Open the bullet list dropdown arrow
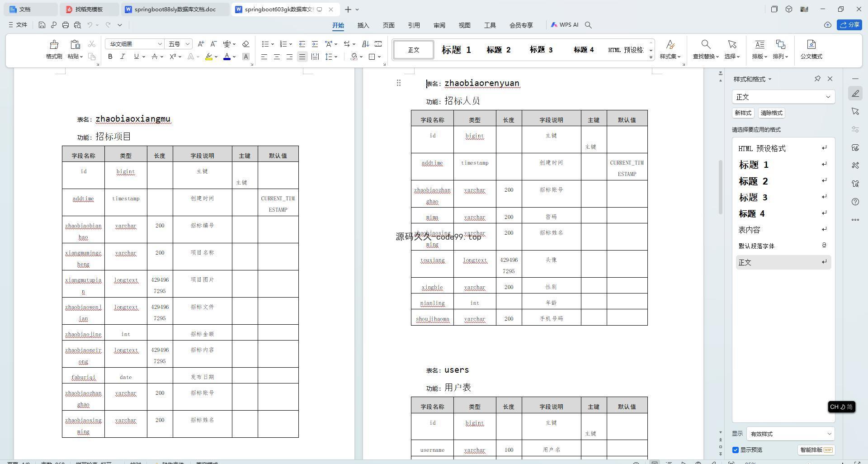868x464 pixels. [x=272, y=44]
